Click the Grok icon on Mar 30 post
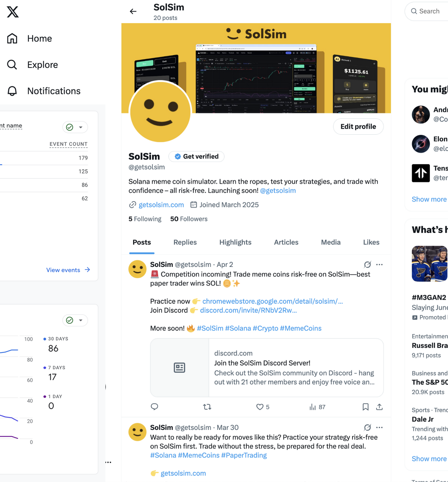This screenshot has width=448, height=482. (367, 428)
